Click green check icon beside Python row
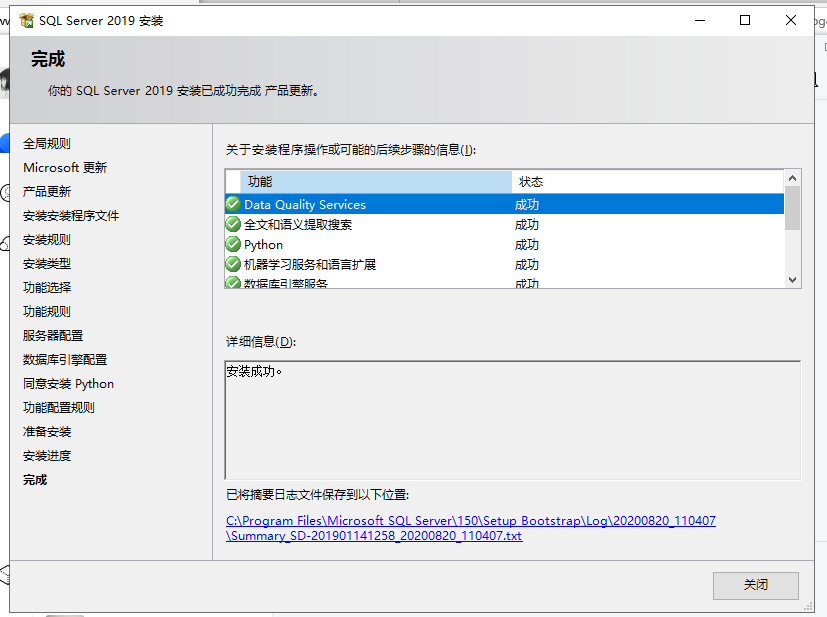Image resolution: width=827 pixels, height=617 pixels. [x=233, y=244]
